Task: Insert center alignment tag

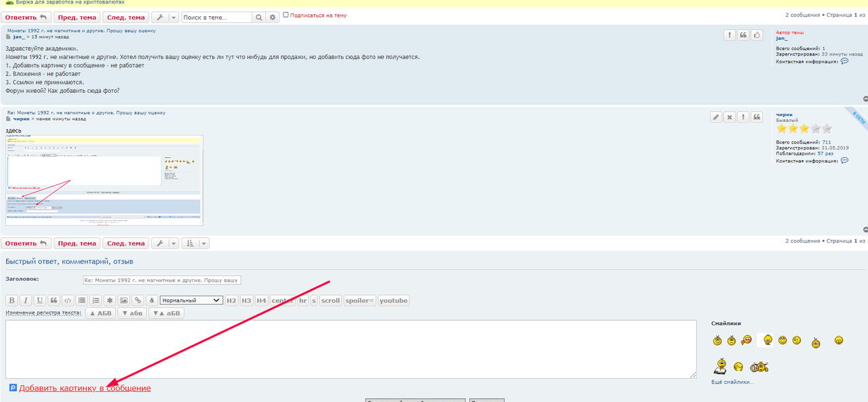Action: pyautogui.click(x=283, y=300)
